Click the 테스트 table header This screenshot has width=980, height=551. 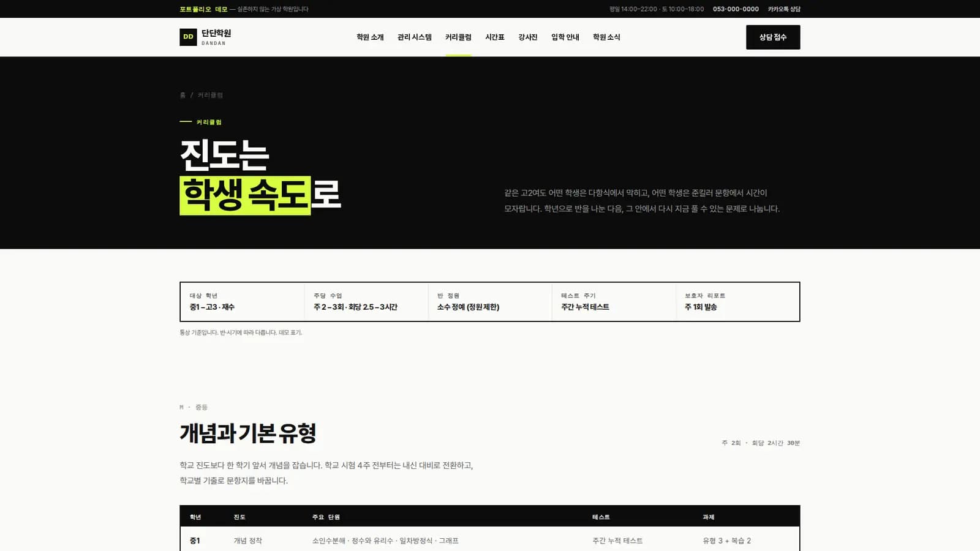pyautogui.click(x=601, y=517)
